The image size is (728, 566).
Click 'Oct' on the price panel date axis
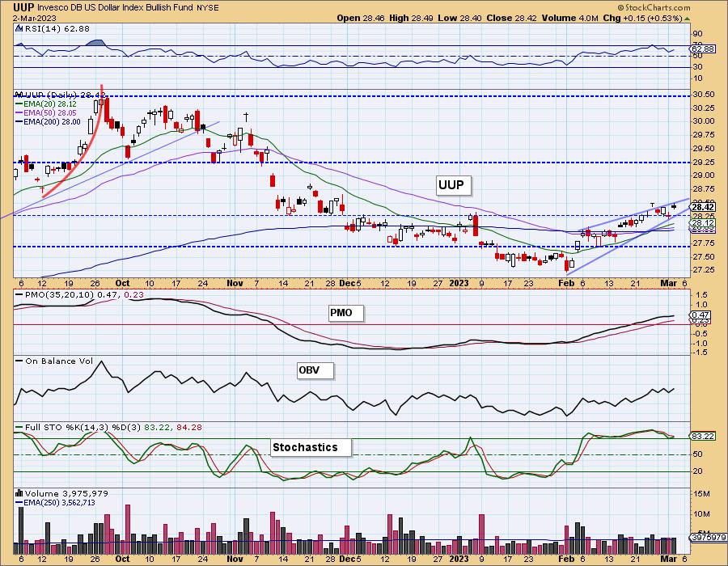(123, 283)
